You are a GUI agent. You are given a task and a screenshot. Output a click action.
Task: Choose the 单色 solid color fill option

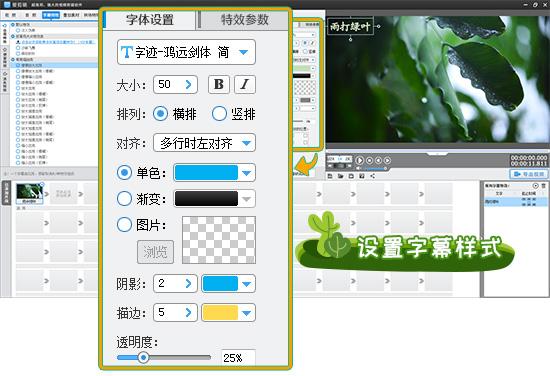coord(124,173)
